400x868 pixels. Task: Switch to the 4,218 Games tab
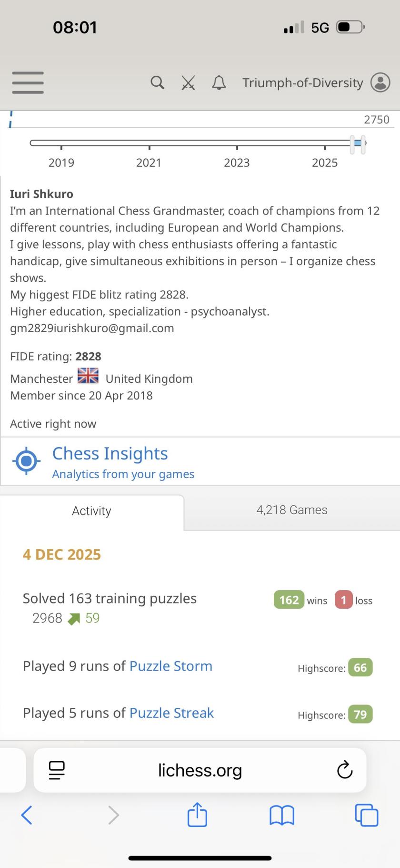tap(291, 510)
